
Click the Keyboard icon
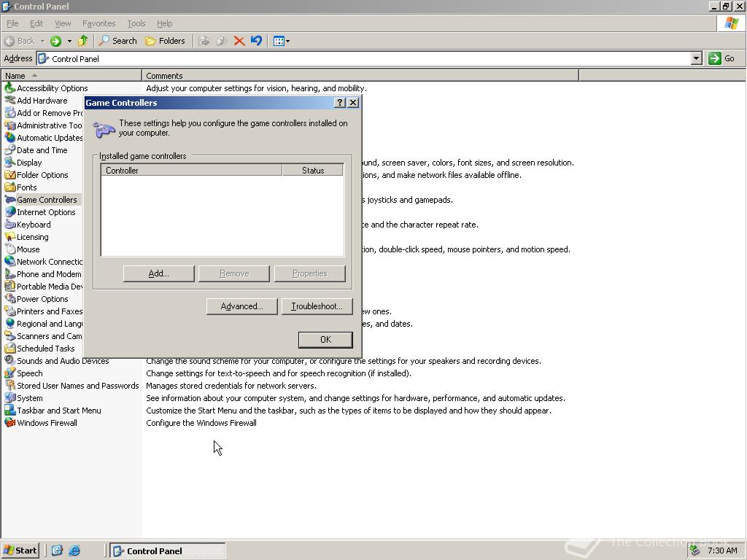[x=9, y=225]
